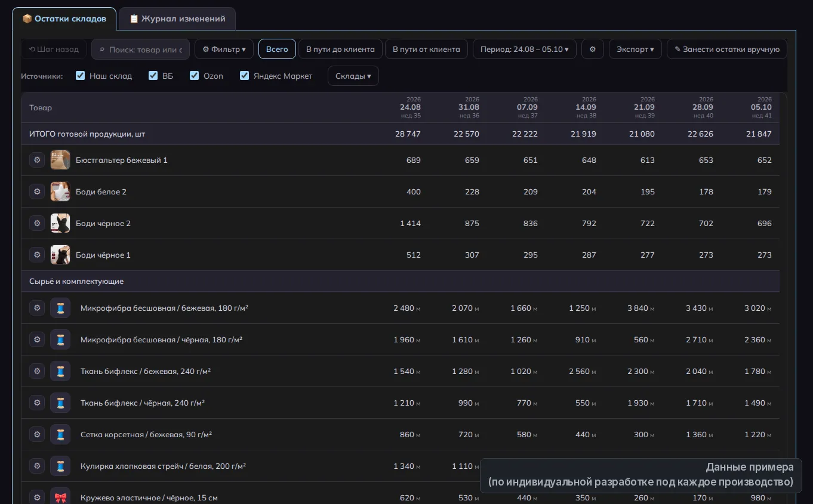813x504 pixels.
Task: Focus the product search field
Action: click(141, 50)
